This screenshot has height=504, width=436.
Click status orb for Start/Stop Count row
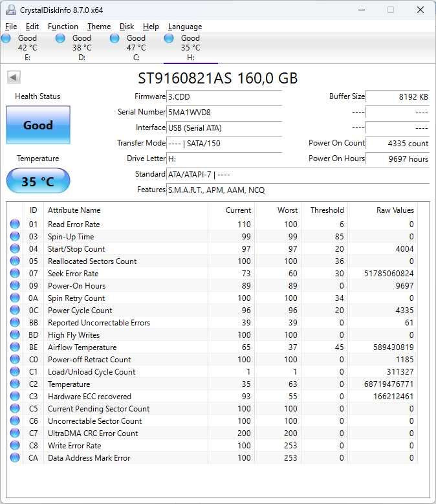coord(15,248)
